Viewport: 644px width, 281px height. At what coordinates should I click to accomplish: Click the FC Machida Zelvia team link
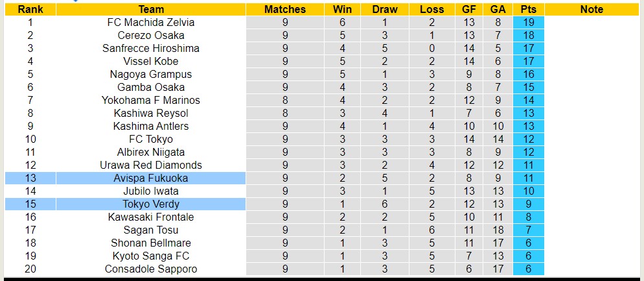(151, 22)
